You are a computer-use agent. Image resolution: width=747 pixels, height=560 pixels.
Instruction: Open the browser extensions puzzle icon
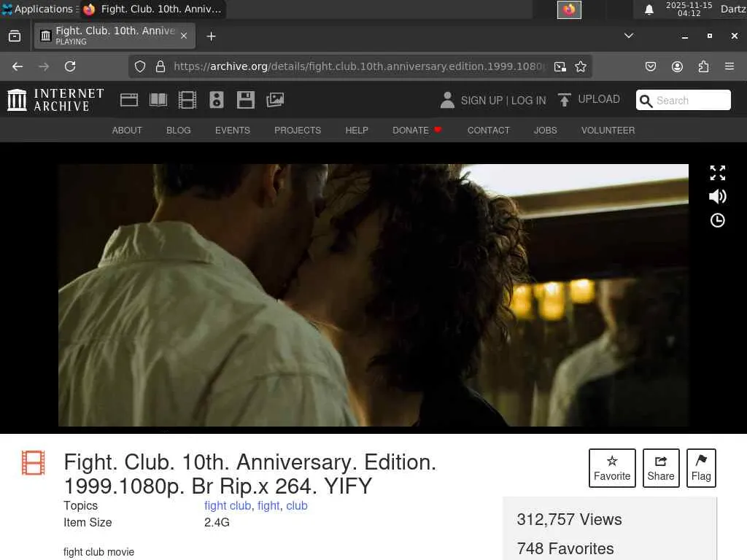click(x=703, y=66)
